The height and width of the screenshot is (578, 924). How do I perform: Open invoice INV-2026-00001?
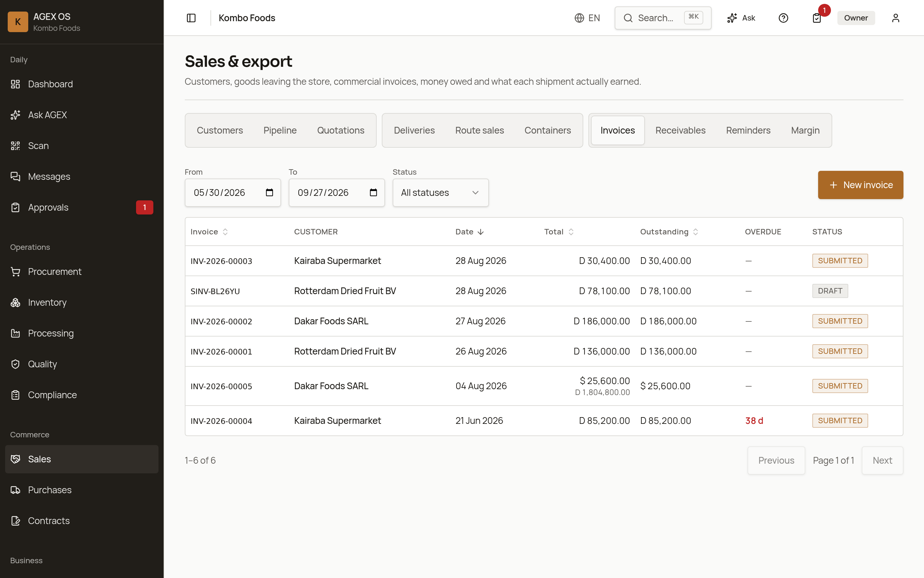pyautogui.click(x=221, y=352)
